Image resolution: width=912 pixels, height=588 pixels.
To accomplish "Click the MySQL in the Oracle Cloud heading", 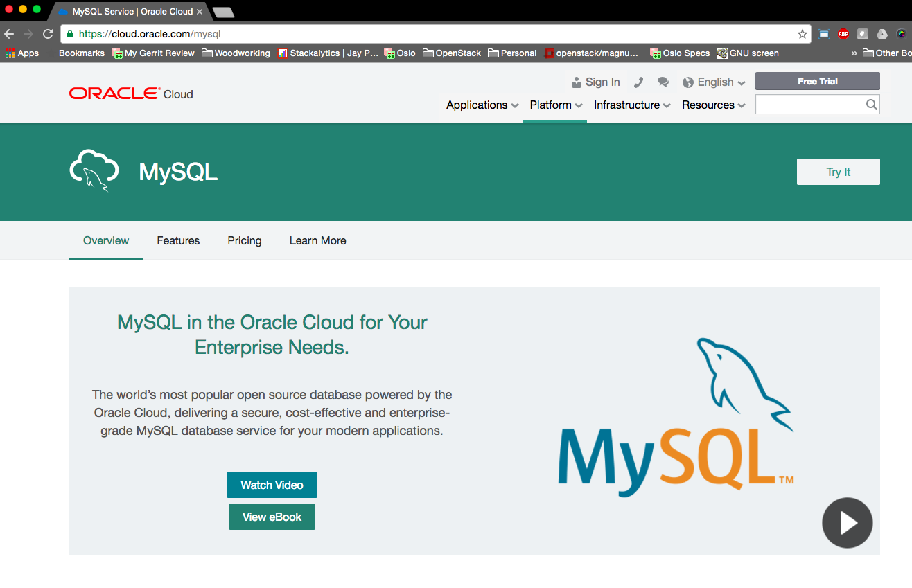I will pos(272,335).
